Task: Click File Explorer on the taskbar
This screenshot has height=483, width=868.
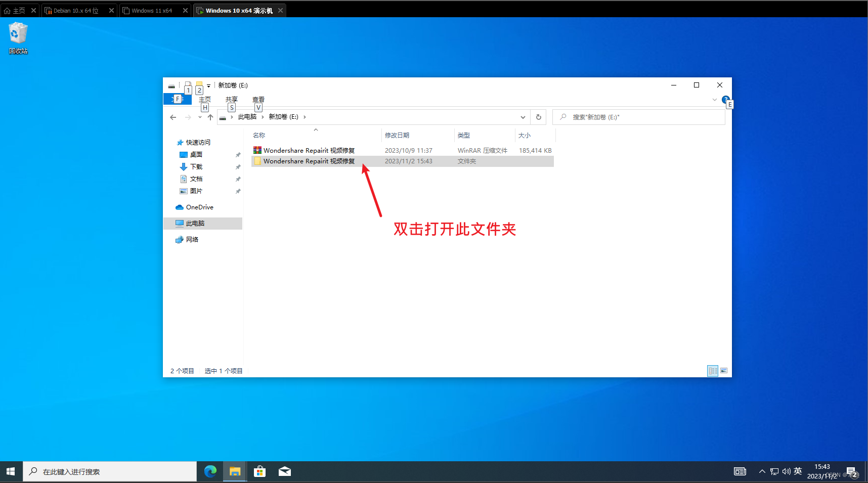Action: pos(235,471)
